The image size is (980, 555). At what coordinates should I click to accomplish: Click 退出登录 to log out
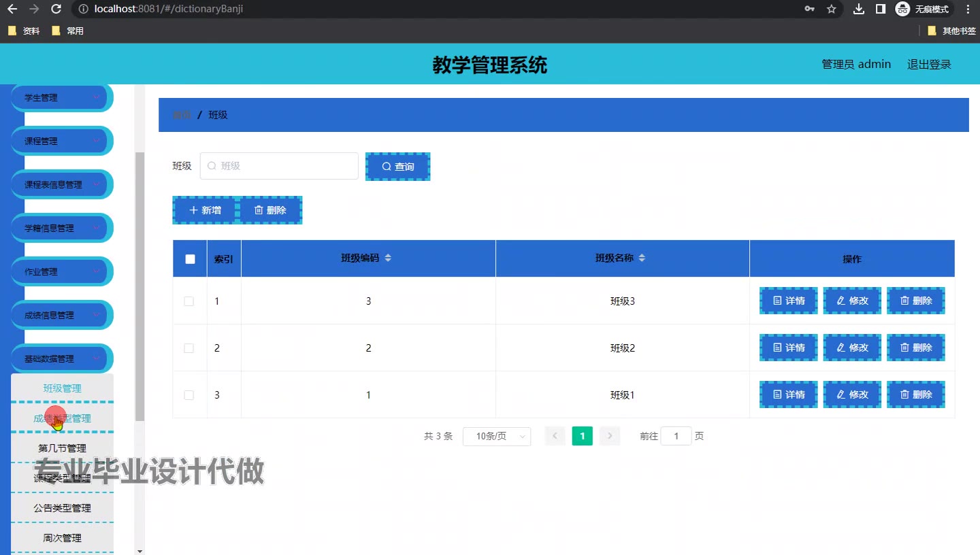coord(928,64)
